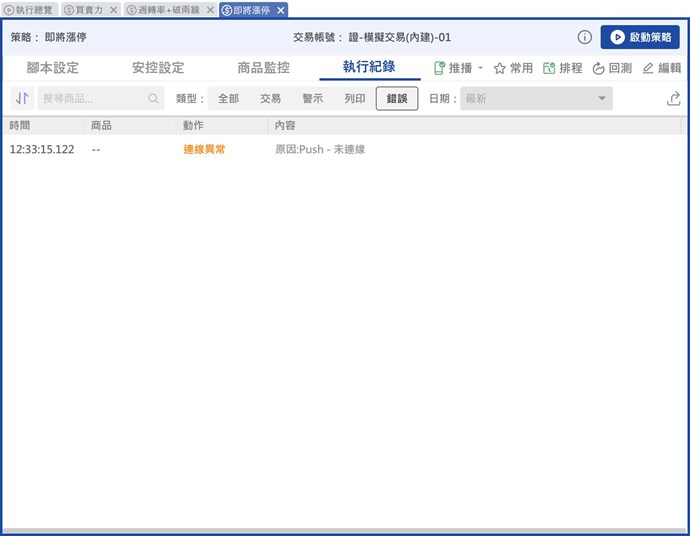Select the 12:33:15.122 time cell
Image resolution: width=690 pixels, height=536 pixels.
[42, 150]
